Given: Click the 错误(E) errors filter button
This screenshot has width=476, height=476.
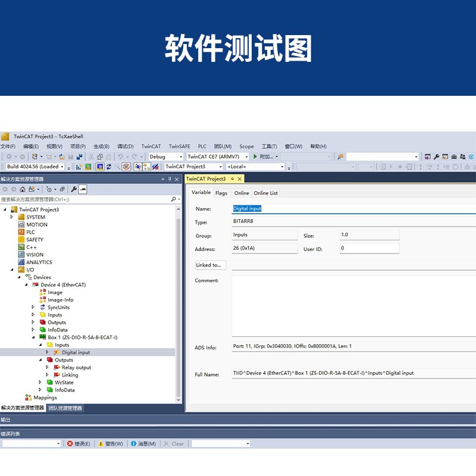Looking at the screenshot, I should coord(79,444).
